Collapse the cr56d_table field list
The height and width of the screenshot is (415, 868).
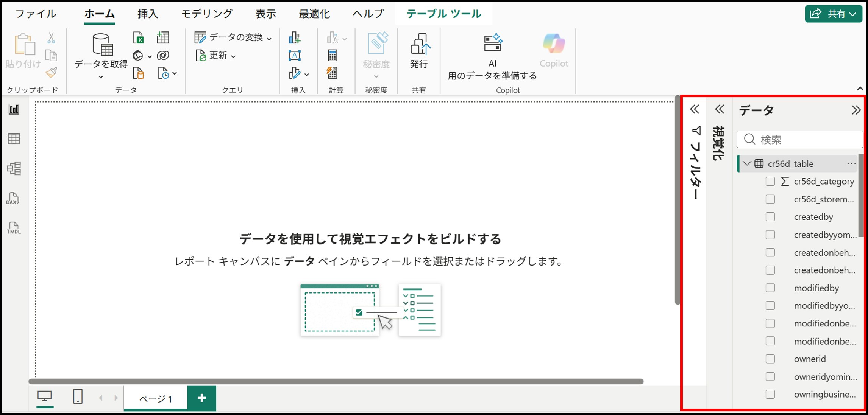[746, 163]
